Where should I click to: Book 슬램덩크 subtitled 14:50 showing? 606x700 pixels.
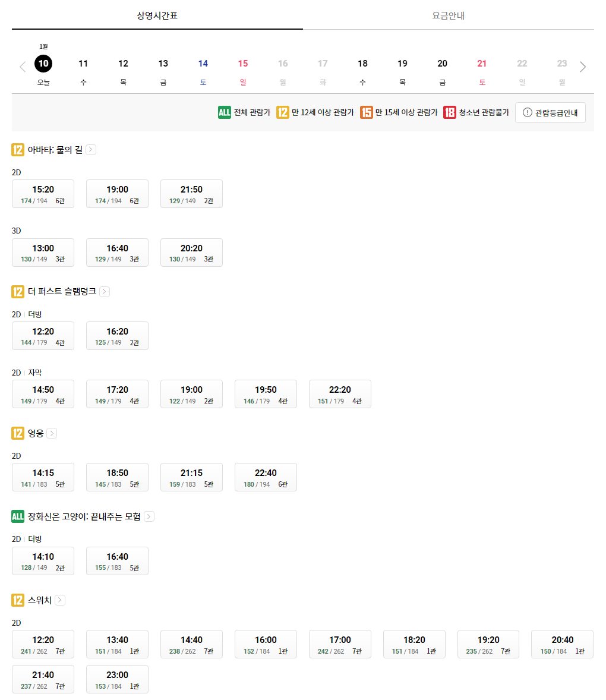(43, 394)
